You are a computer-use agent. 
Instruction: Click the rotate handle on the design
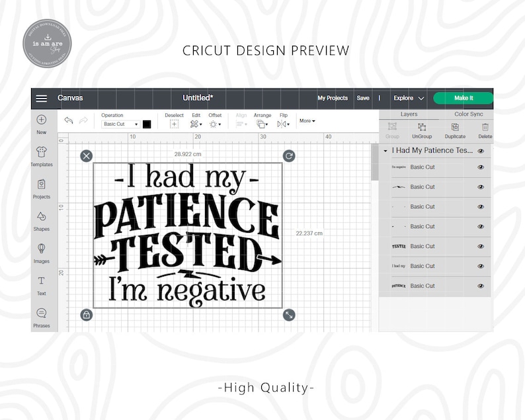pos(289,155)
